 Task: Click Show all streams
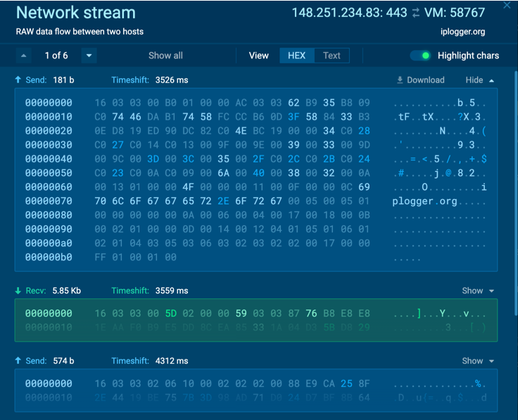tap(165, 56)
